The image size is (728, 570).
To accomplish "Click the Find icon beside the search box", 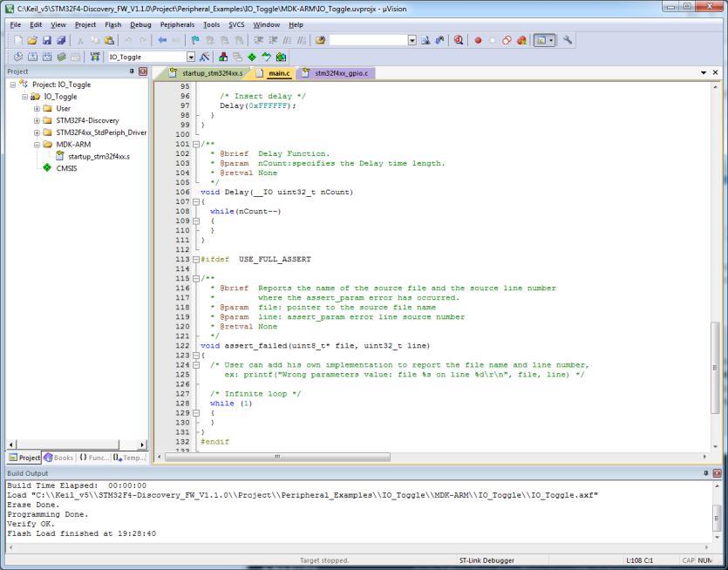I will click(x=425, y=40).
